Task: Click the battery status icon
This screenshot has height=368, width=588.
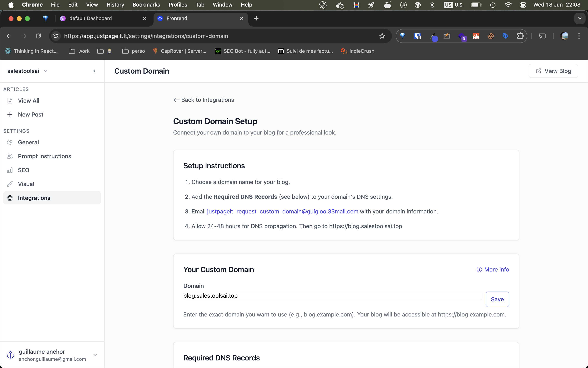Action: [x=476, y=5]
